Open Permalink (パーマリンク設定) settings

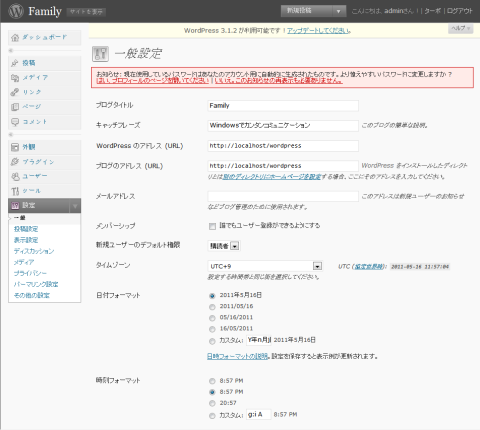pyautogui.click(x=36, y=284)
